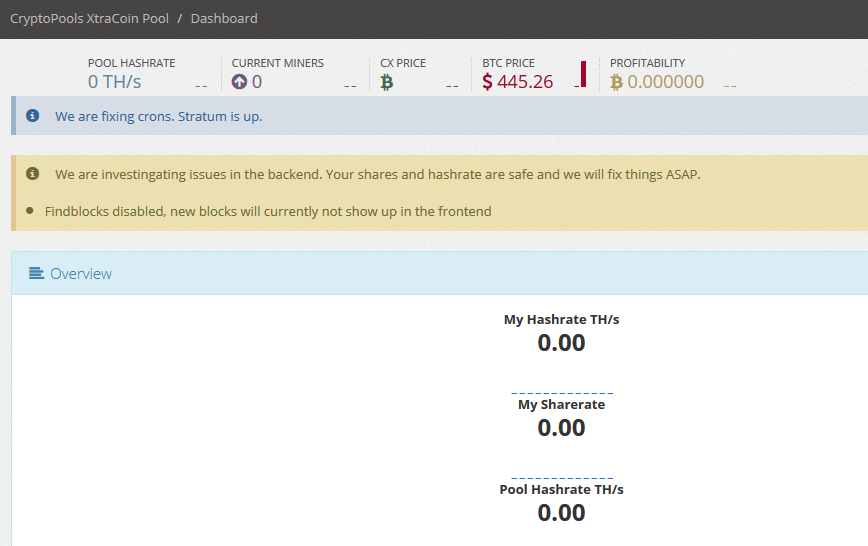
Task: Click the BTC PRICE label
Action: coord(508,63)
